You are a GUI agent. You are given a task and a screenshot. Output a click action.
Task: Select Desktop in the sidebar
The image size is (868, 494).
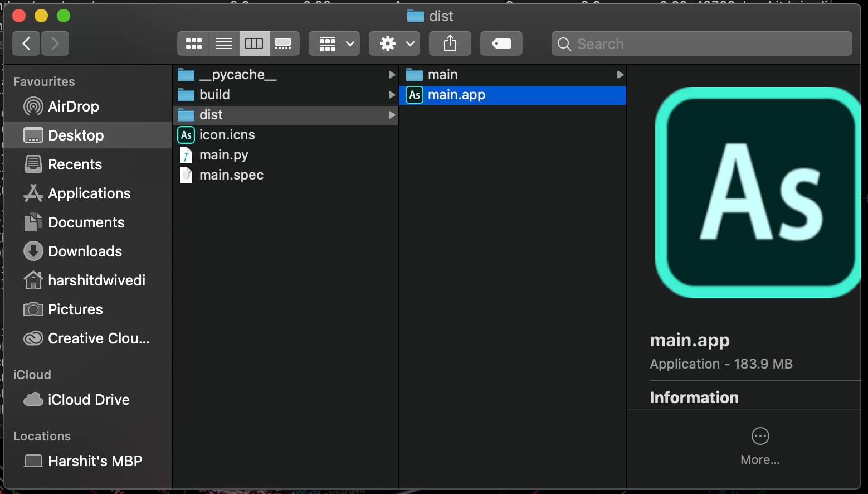[88, 135]
